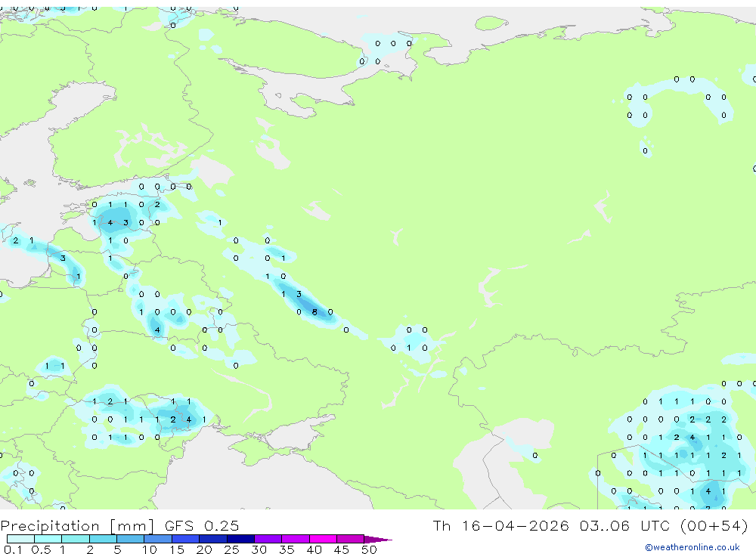The width and height of the screenshot is (756, 554).
Task: Click the 'Precipitation [mm]' title text
Action: (x=78, y=525)
